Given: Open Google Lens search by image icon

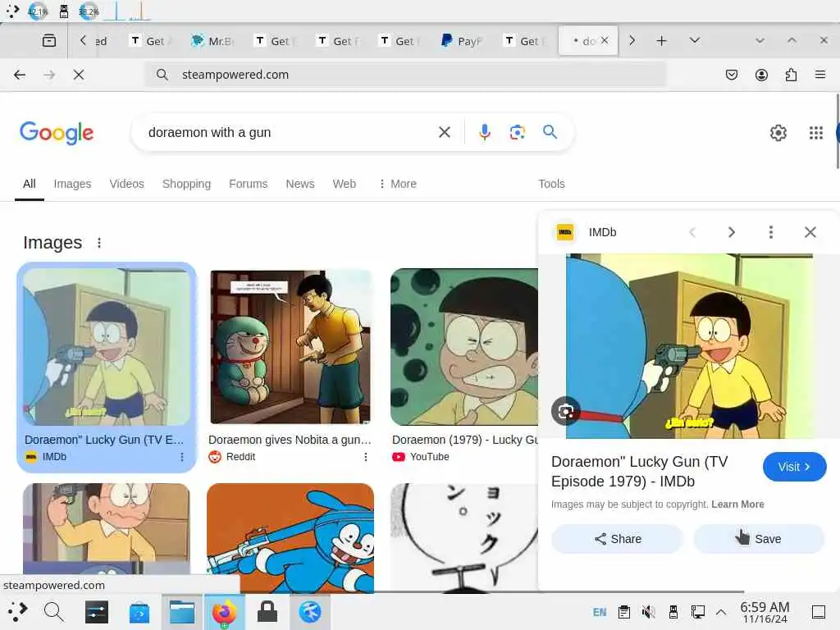Looking at the screenshot, I should pyautogui.click(x=517, y=132).
